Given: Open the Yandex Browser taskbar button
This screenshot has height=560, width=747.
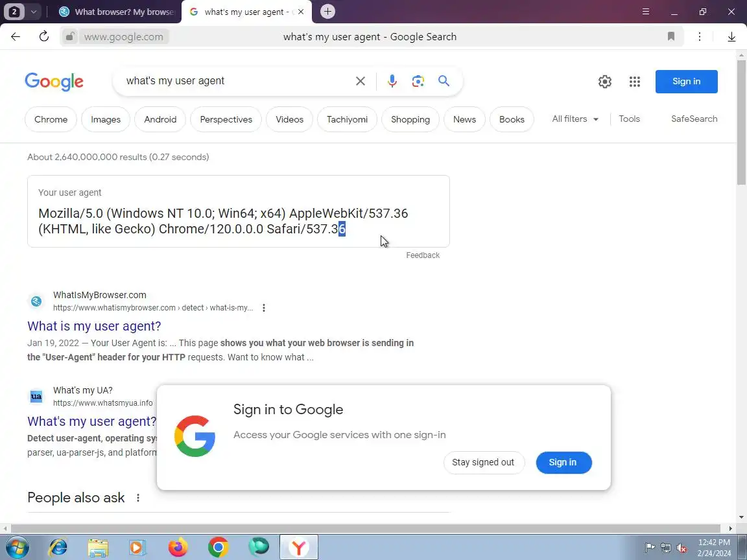Looking at the screenshot, I should 299,547.
